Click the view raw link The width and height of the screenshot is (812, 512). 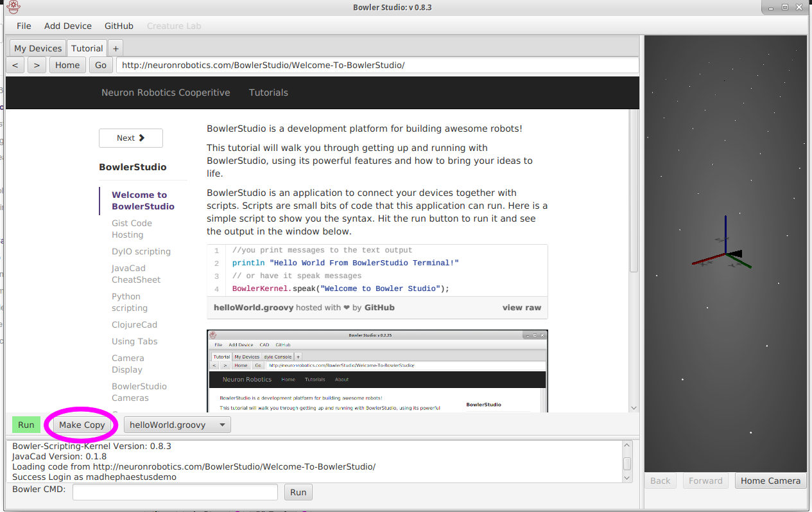[x=522, y=307]
